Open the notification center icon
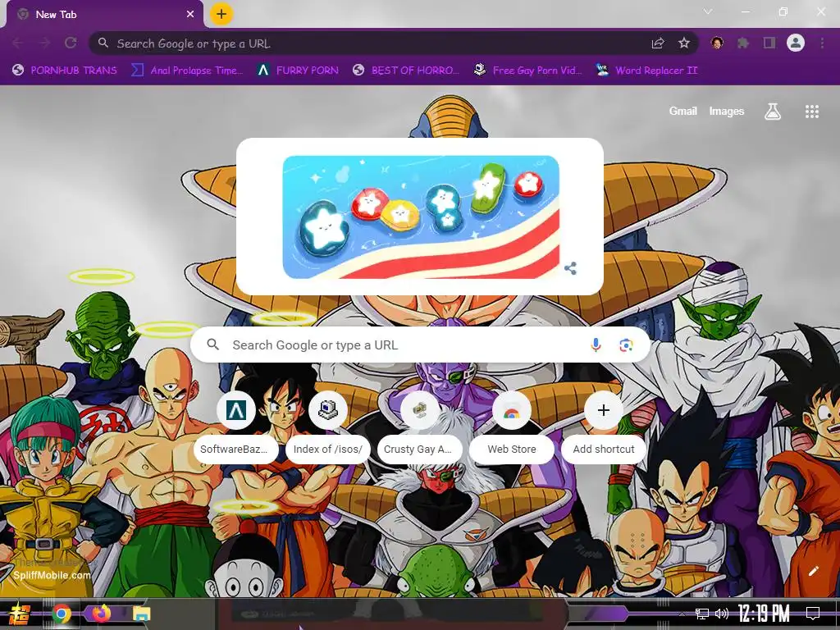The width and height of the screenshot is (840, 630). pyautogui.click(x=813, y=614)
